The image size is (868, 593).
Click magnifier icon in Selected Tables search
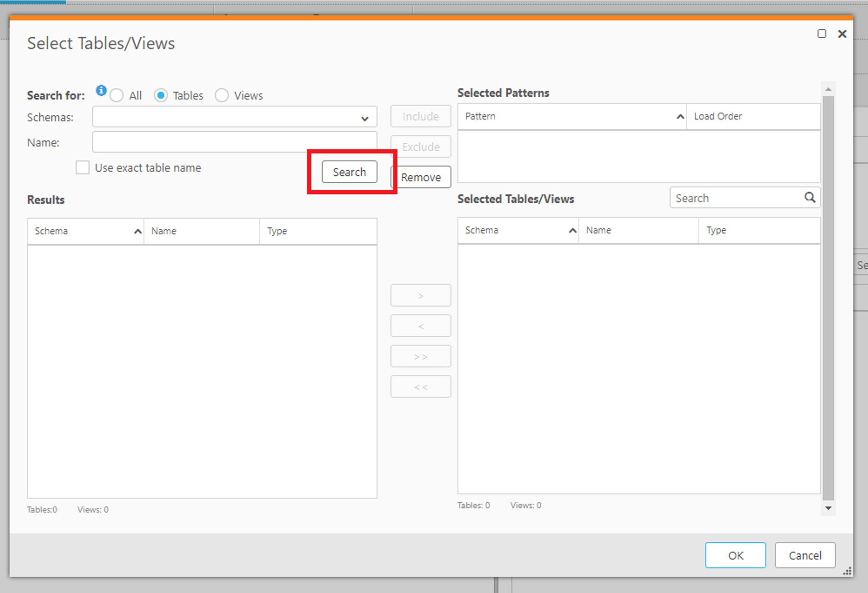[x=809, y=198]
